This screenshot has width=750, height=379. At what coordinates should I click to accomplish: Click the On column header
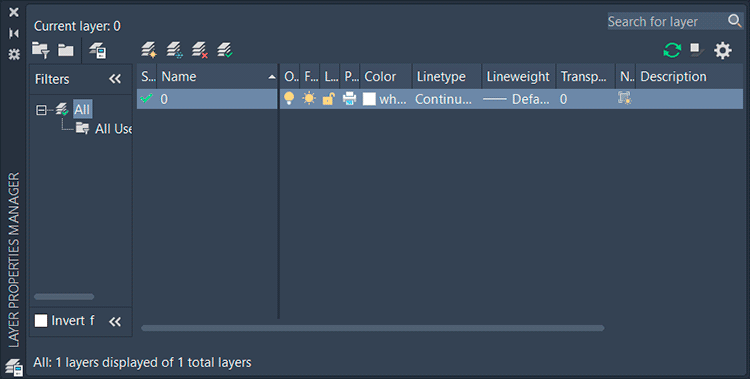pyautogui.click(x=290, y=77)
